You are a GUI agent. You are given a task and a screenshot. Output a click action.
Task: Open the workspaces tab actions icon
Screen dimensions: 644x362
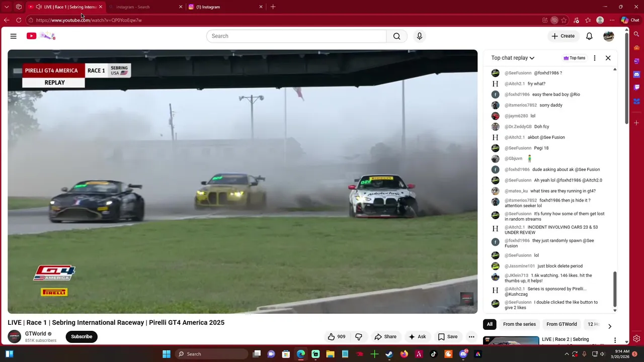(x=19, y=7)
